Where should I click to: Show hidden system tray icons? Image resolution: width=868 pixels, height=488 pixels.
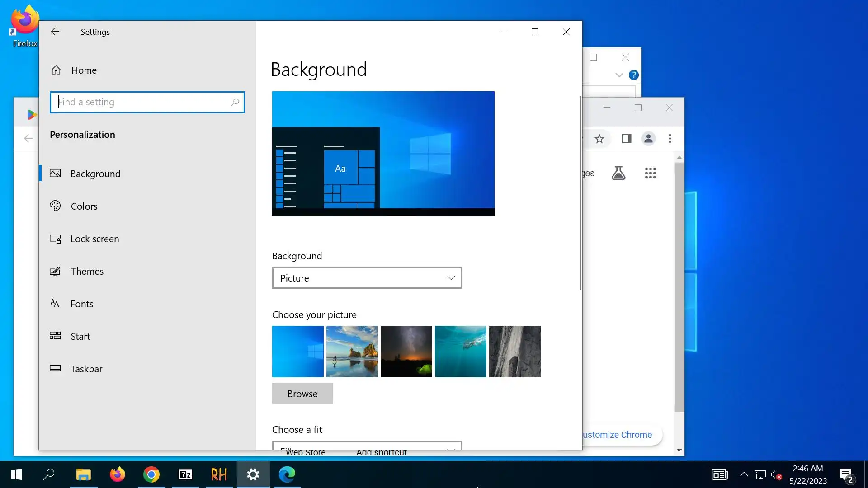pos(744,474)
